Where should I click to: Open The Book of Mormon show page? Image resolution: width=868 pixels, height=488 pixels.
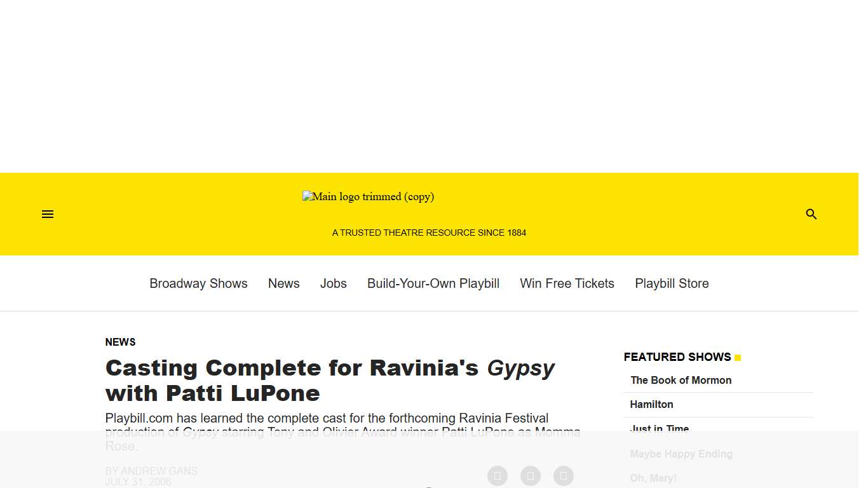point(681,380)
